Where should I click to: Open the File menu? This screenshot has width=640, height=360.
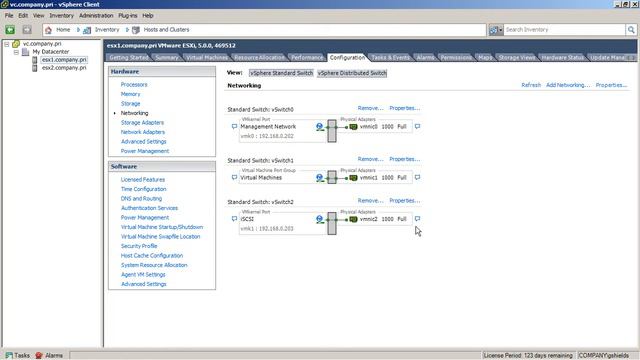[9, 16]
